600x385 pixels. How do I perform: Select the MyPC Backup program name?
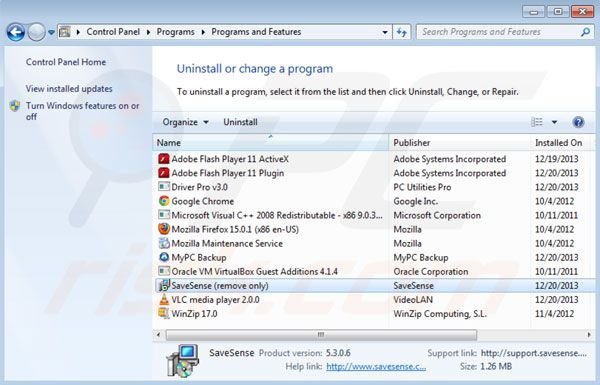(199, 258)
